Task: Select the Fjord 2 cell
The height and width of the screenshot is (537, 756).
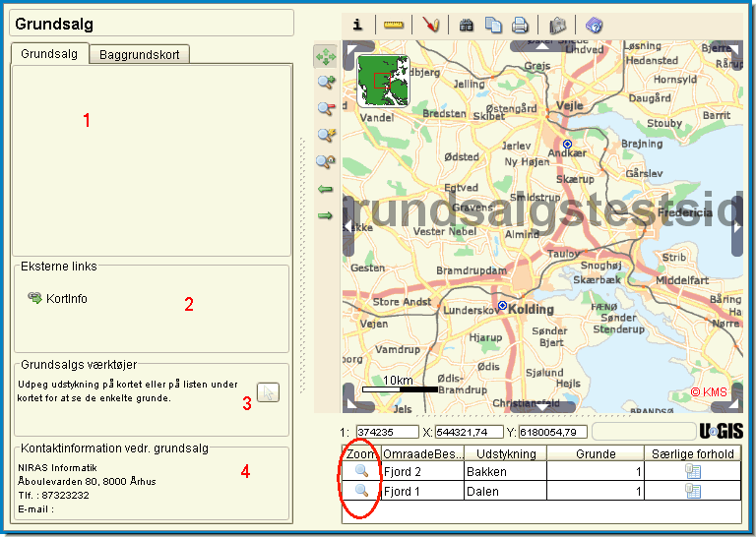Action: point(423,471)
